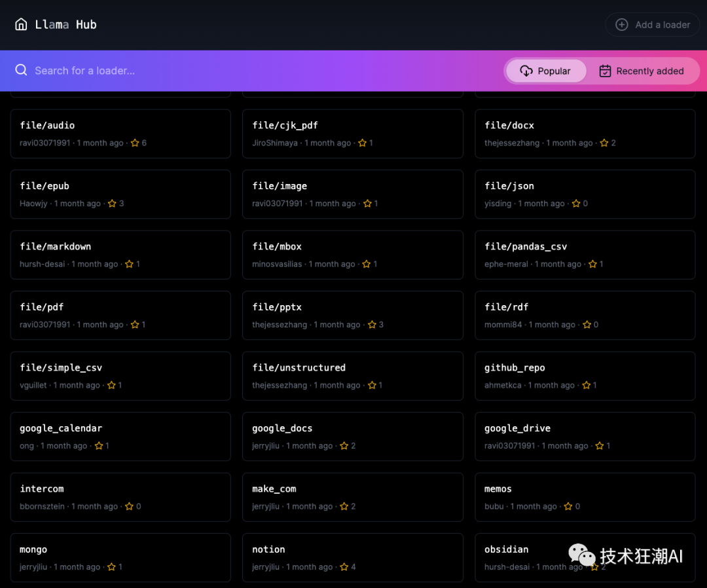Viewport: 707px width, 588px height.
Task: Click the star icon on file/pptx card
Action: pyautogui.click(x=372, y=325)
